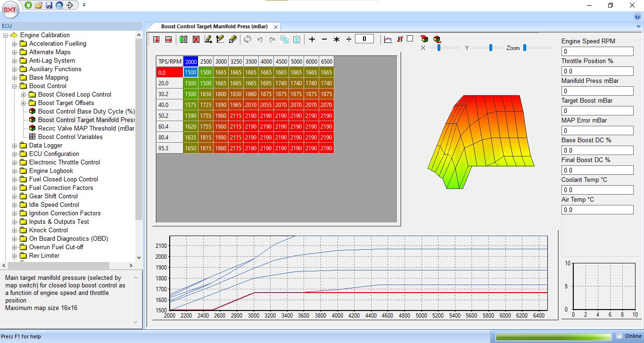Click the Zoom slider handle
Screen dimensions: 644x343
coord(524,48)
